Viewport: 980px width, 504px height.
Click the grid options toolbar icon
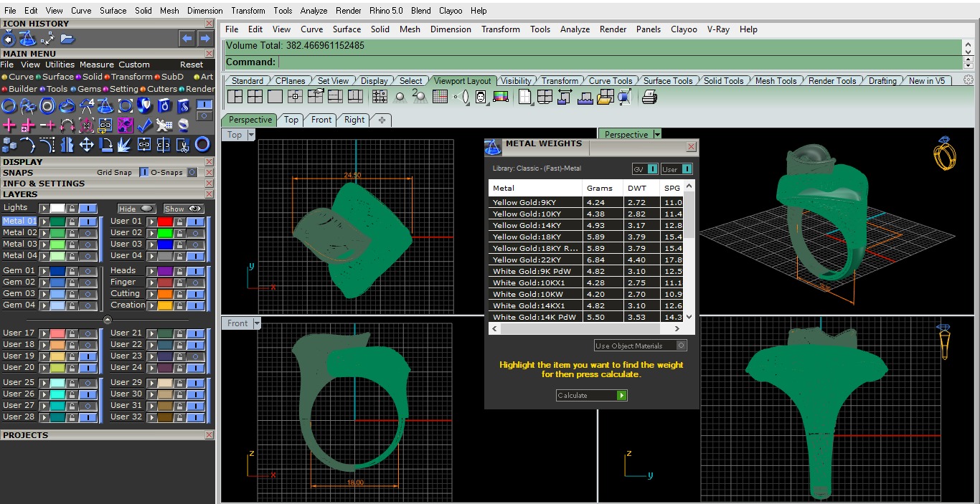(440, 97)
